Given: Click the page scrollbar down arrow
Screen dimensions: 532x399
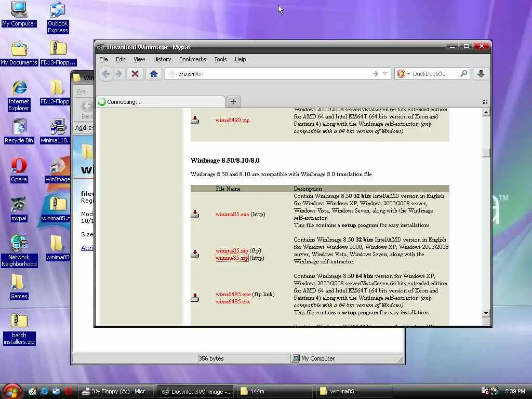Looking at the screenshot, I should tap(486, 313).
